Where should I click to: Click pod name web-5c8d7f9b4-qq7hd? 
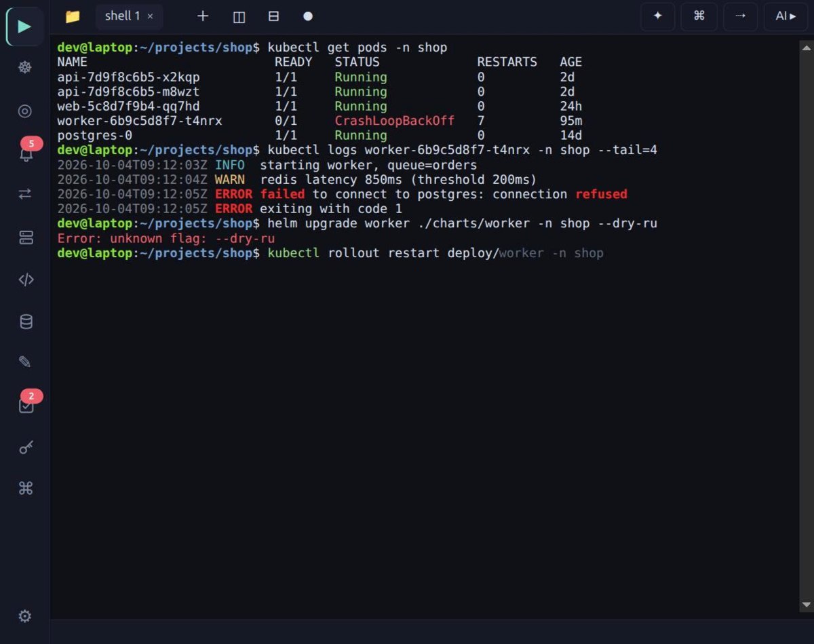click(x=129, y=107)
